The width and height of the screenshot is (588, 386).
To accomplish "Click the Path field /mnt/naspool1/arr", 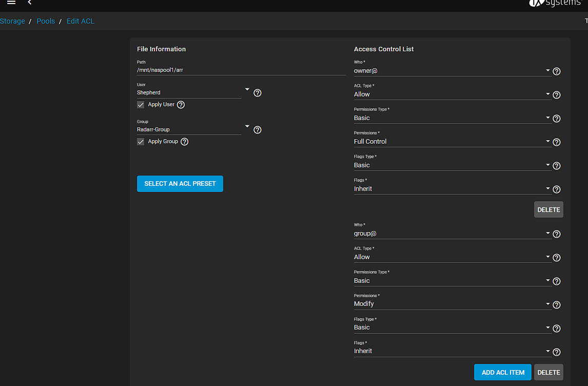I will [x=242, y=70].
